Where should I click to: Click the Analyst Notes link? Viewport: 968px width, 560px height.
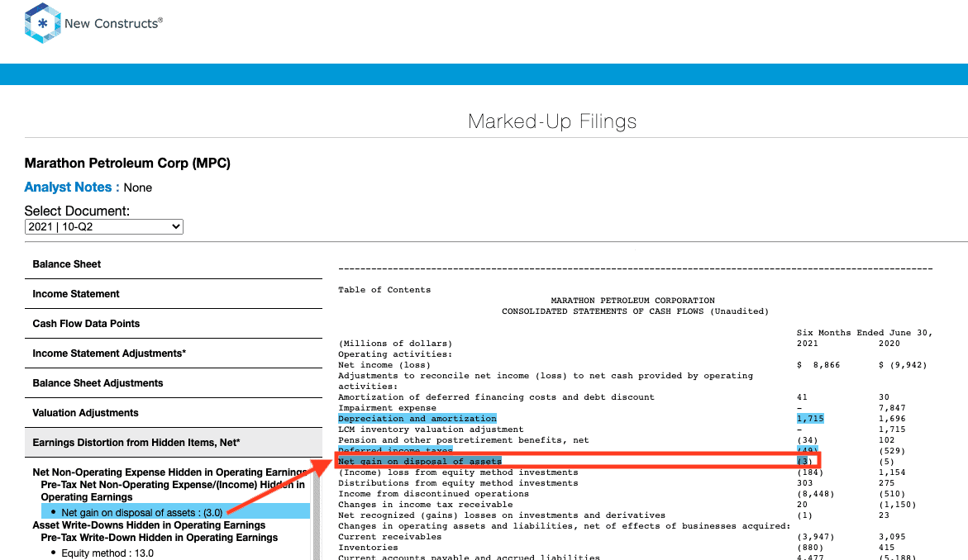[68, 187]
